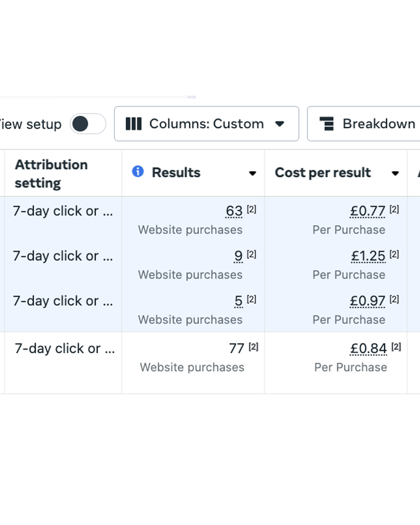420x525 pixels.
Task: Open the Columns: Custom dropdown
Action: (x=206, y=124)
